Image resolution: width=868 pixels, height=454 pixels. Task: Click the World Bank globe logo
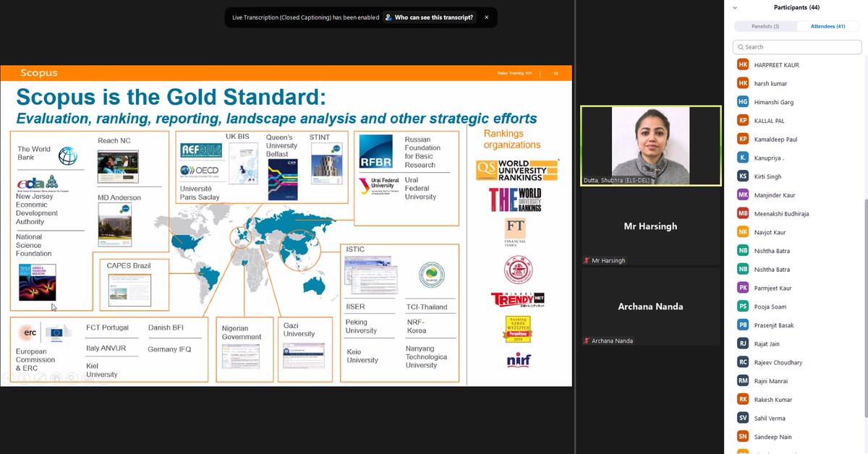click(x=68, y=155)
